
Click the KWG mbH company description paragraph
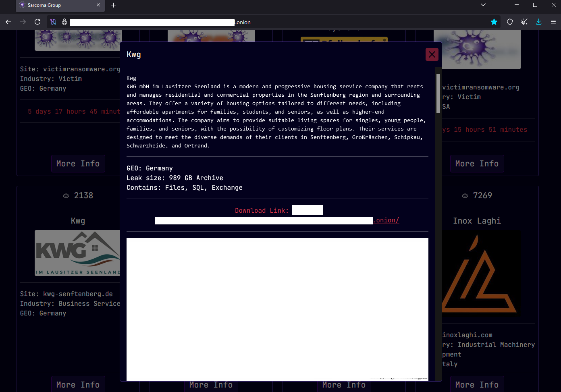pos(276,116)
